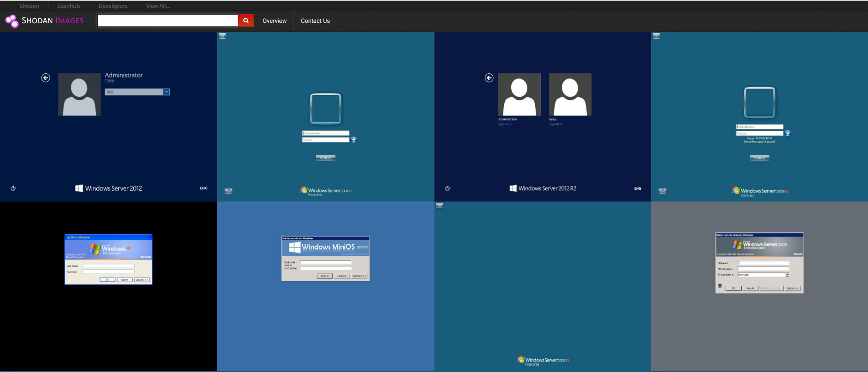Expand the View All... navigation menu

pyautogui.click(x=158, y=6)
